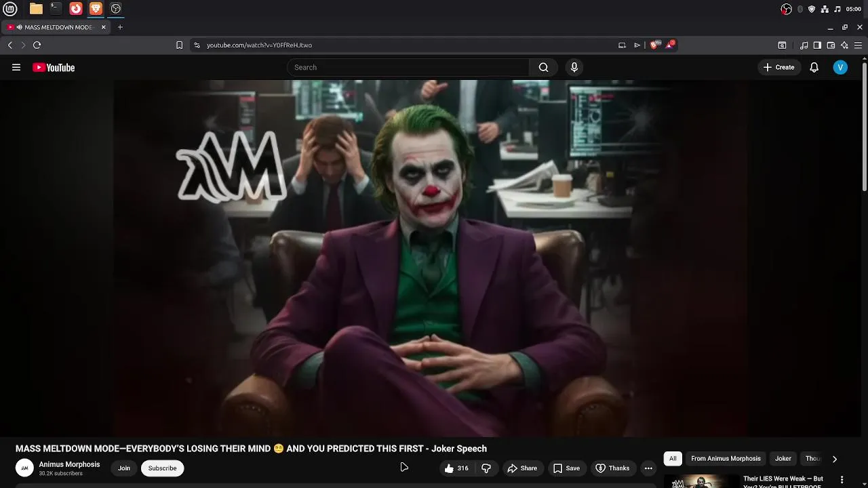Join the Animus Morphosis channel
Screen dimensions: 868x488
point(124,468)
